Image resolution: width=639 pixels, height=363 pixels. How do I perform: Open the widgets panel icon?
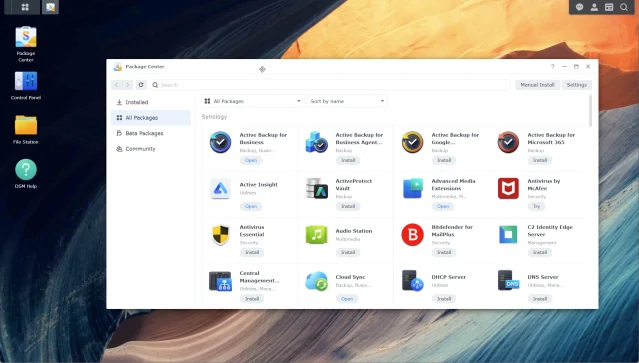[x=609, y=7]
